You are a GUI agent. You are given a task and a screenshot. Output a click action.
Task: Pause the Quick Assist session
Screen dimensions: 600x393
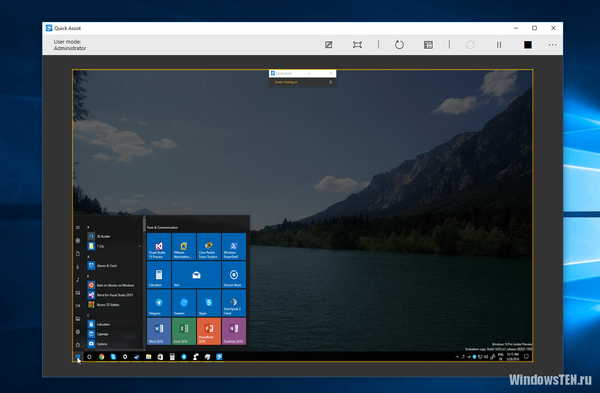point(499,45)
